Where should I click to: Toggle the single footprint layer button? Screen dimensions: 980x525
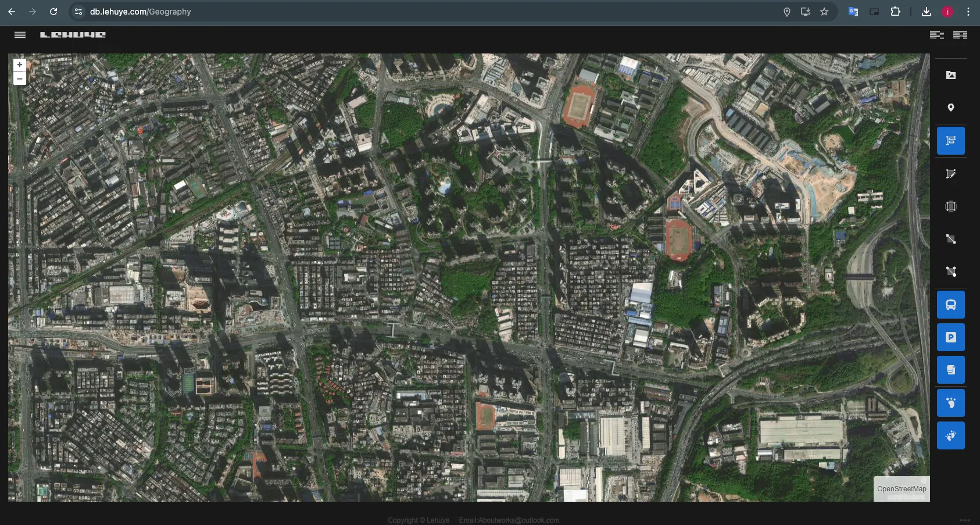pos(950,403)
